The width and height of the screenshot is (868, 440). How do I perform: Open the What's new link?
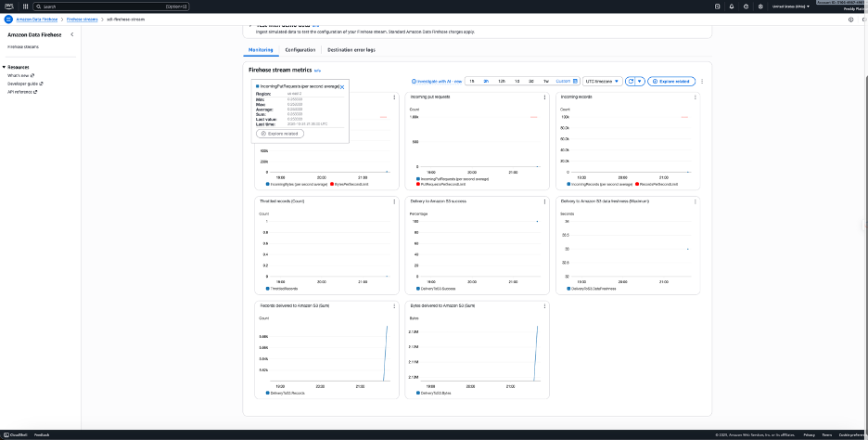[21, 75]
